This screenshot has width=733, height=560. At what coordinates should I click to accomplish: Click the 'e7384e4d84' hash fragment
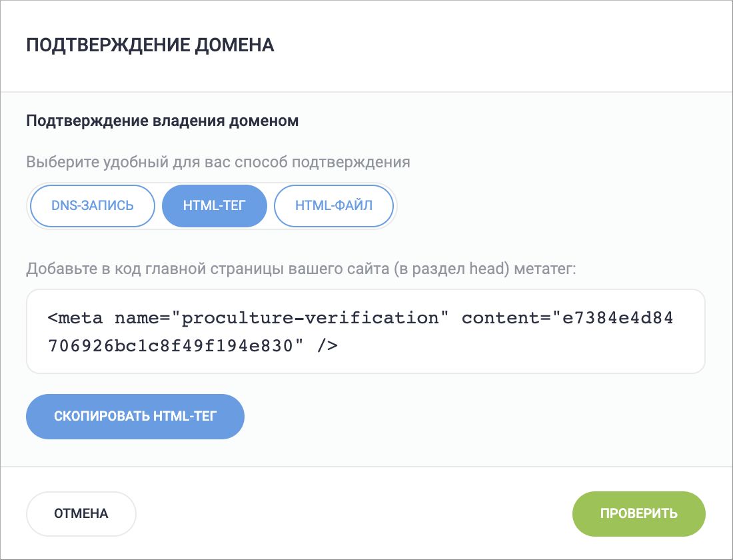(x=618, y=318)
